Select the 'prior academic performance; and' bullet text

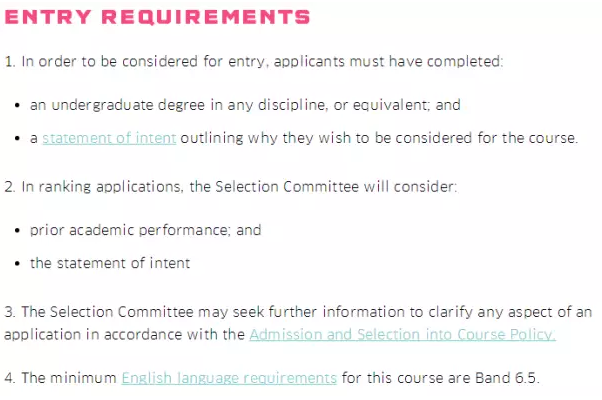(146, 230)
